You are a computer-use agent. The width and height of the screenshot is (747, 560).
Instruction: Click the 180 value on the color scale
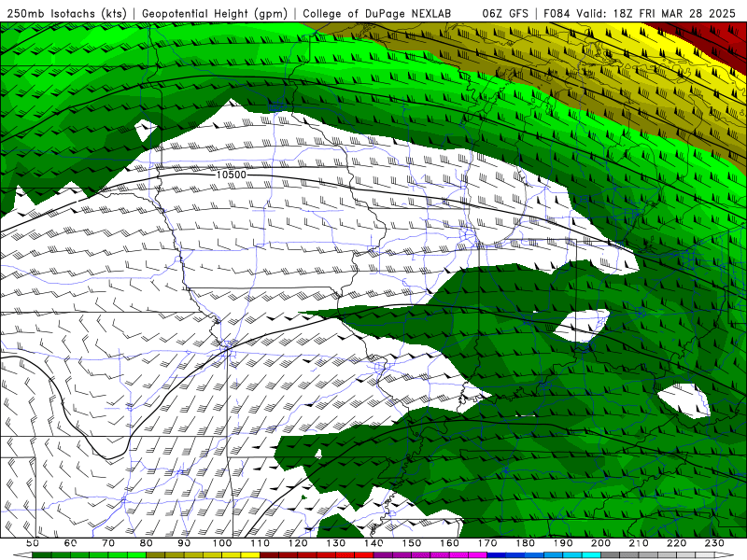tap(525, 543)
